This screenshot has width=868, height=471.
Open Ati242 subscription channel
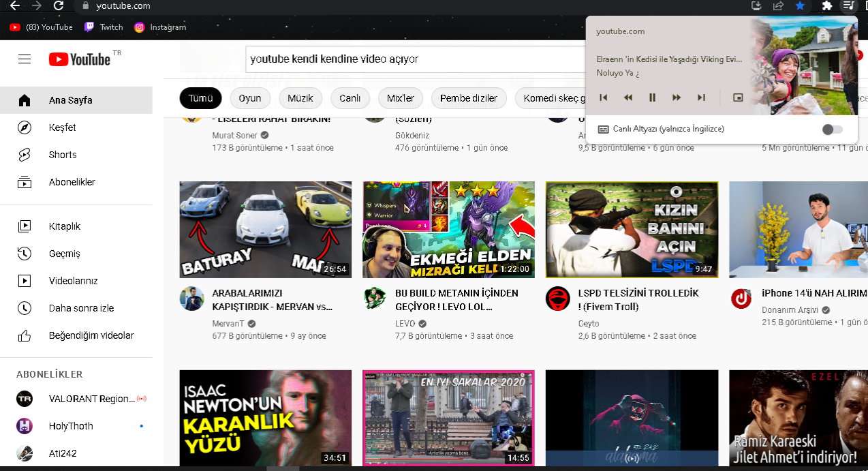click(76, 453)
